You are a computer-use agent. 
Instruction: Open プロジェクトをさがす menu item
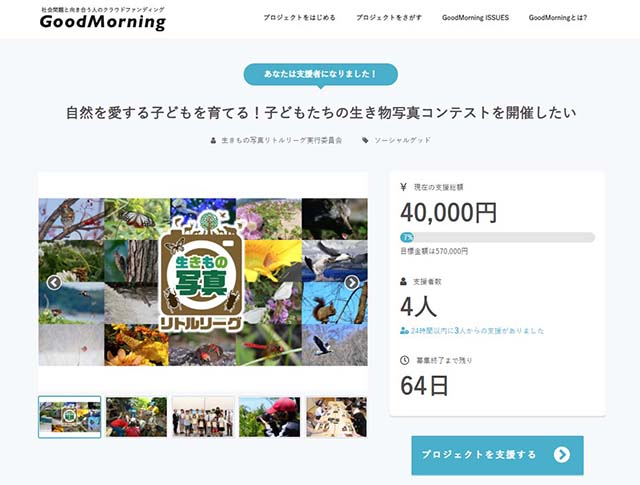pyautogui.click(x=389, y=18)
